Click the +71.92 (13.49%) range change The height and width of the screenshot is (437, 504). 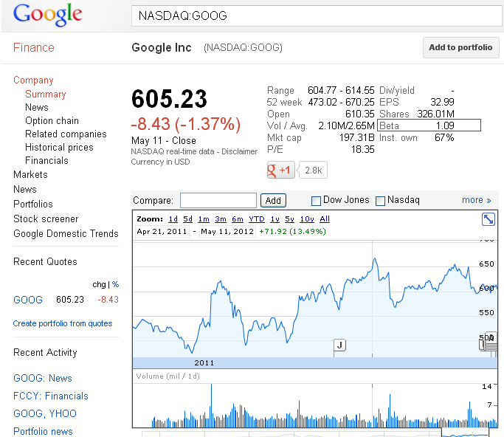pos(292,232)
